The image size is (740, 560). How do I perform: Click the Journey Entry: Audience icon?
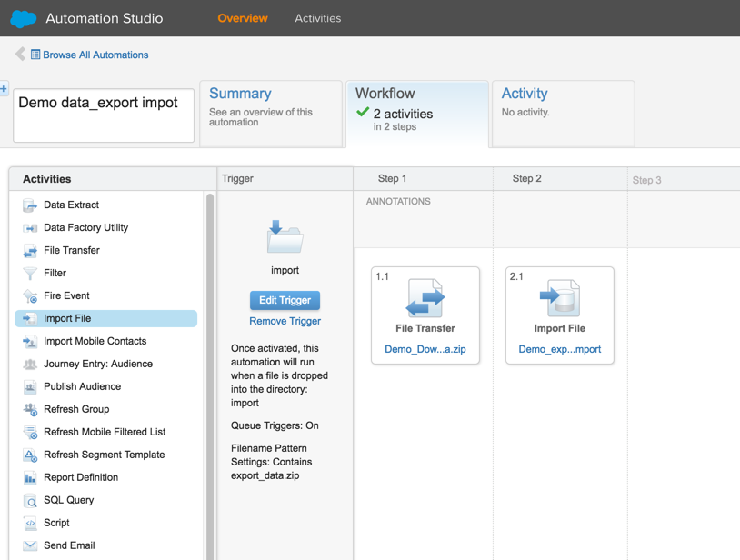pos(30,364)
